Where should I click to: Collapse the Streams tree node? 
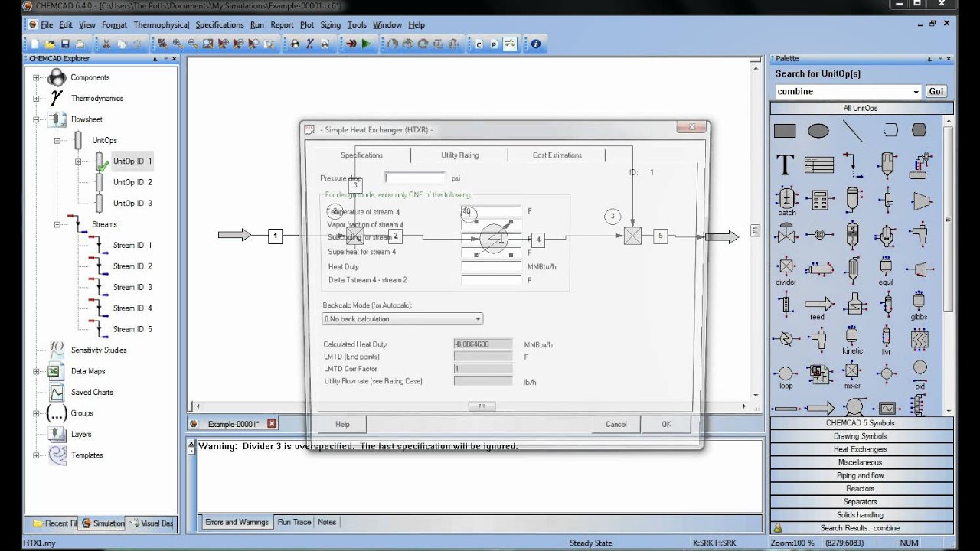click(x=57, y=224)
